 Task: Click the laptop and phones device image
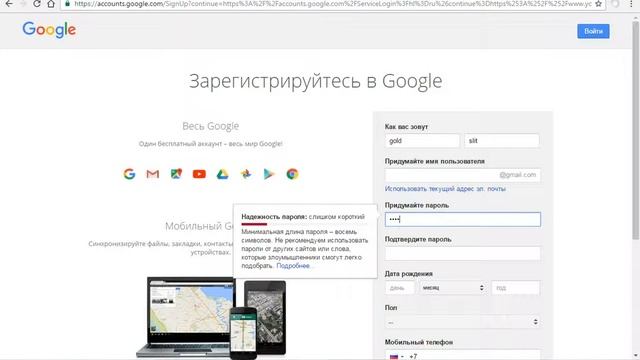(211, 318)
